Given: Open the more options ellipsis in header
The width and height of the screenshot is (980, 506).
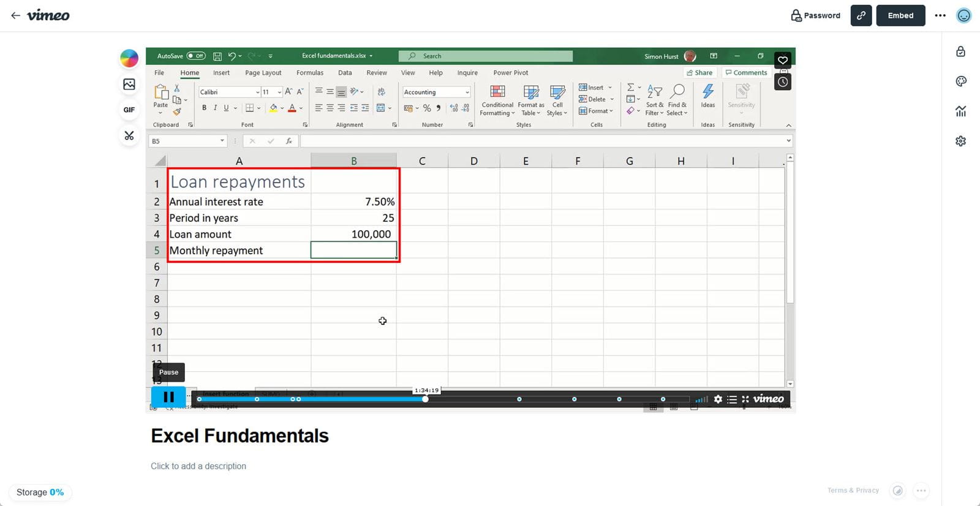Looking at the screenshot, I should 940,15.
